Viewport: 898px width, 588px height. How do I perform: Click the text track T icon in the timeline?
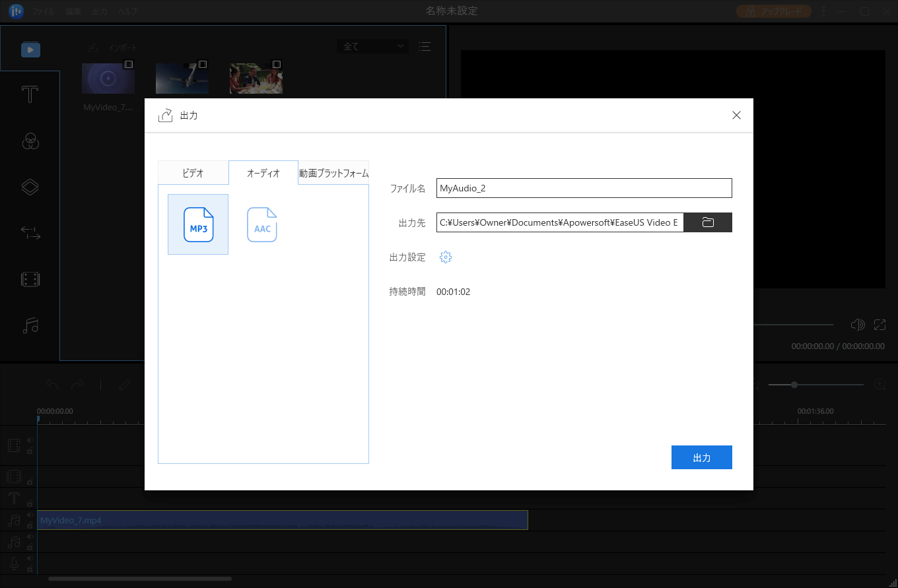[x=14, y=498]
